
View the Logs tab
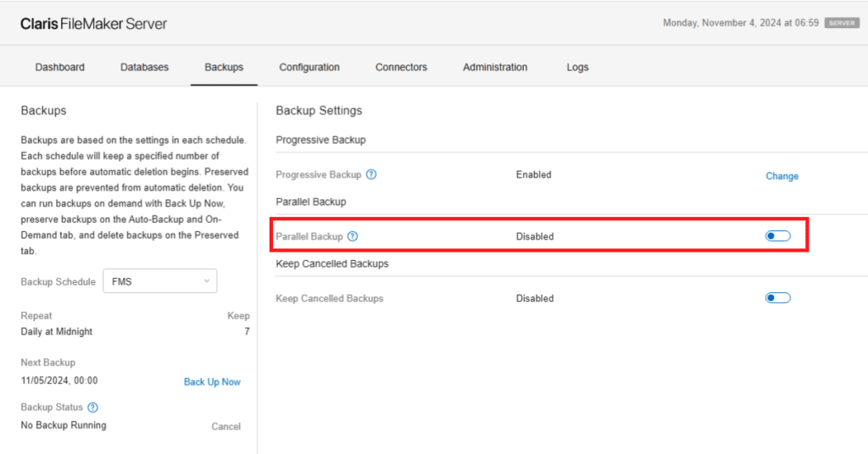pos(577,68)
